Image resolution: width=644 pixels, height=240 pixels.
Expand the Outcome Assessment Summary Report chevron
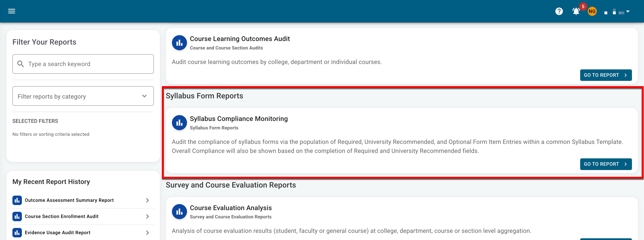(147, 200)
